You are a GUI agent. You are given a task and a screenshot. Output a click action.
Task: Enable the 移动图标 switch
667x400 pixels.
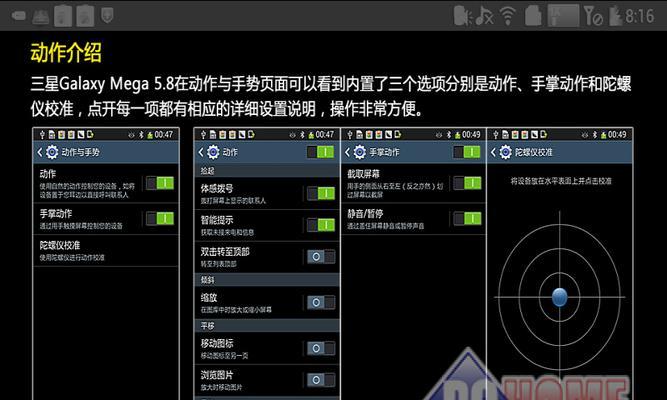click(x=321, y=348)
